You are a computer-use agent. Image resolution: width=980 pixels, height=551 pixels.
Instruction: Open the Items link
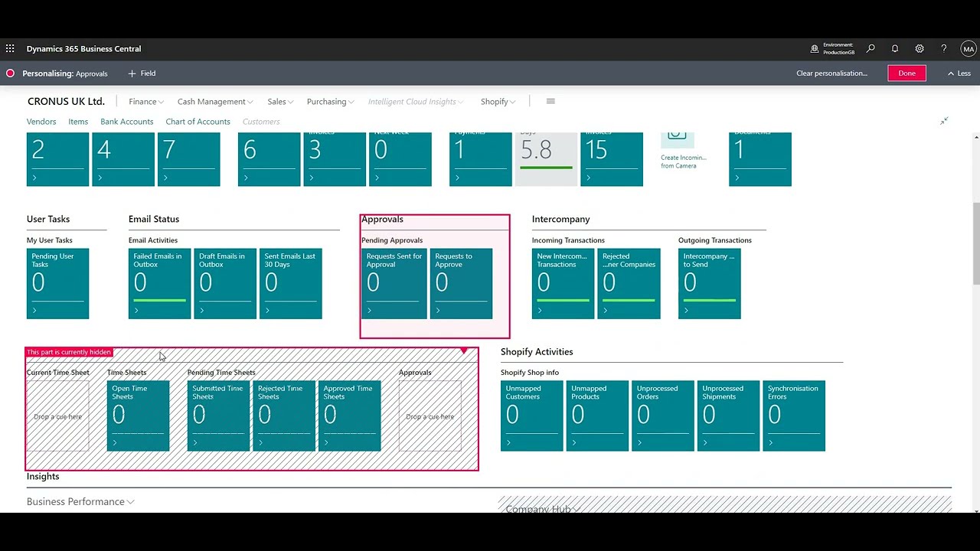pyautogui.click(x=78, y=122)
